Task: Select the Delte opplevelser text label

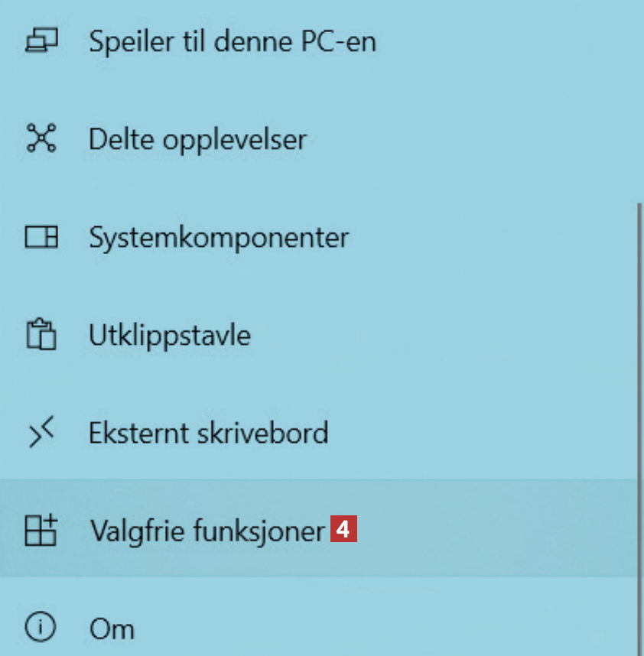Action: click(197, 139)
